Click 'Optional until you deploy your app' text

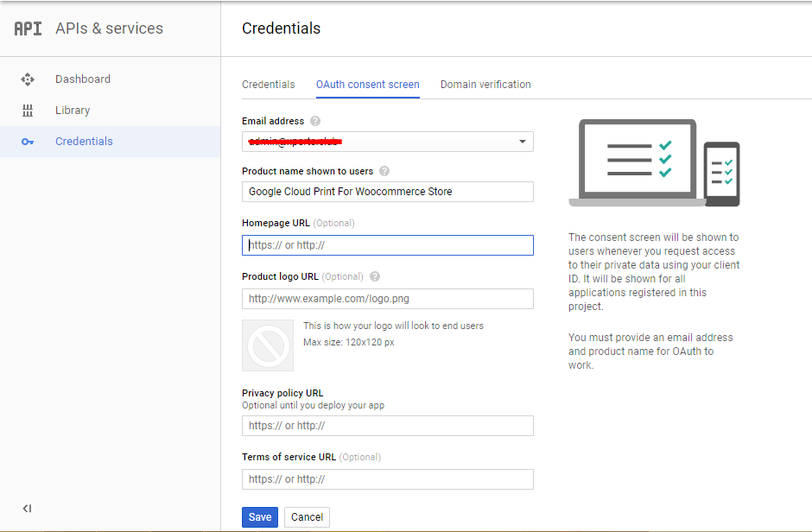(313, 405)
